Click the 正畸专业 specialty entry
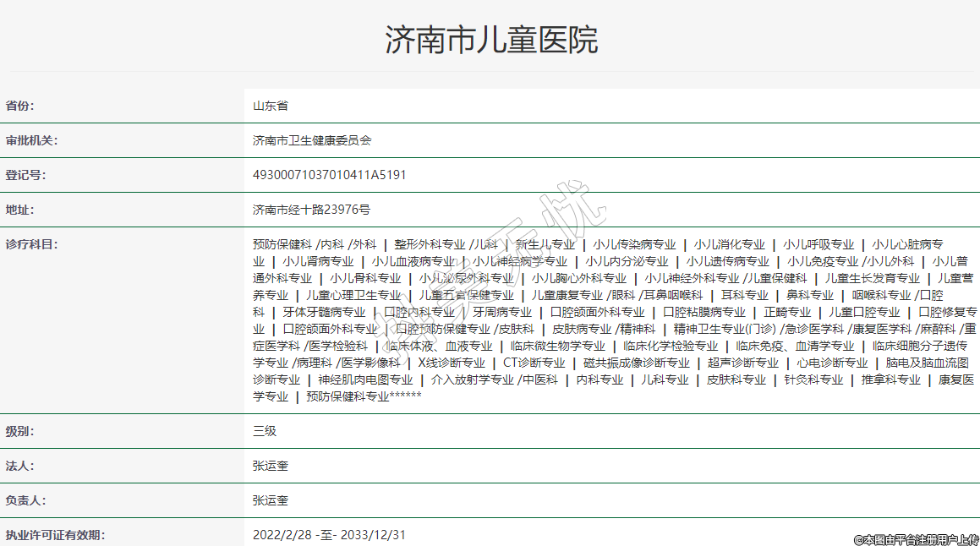980x546 pixels. 787,312
